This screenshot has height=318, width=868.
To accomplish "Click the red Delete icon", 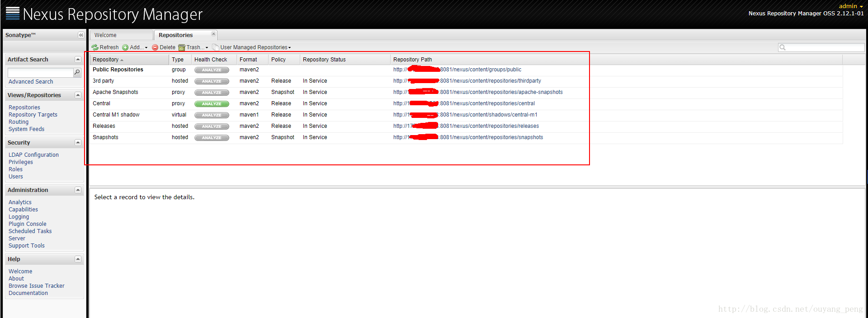I will pyautogui.click(x=155, y=47).
